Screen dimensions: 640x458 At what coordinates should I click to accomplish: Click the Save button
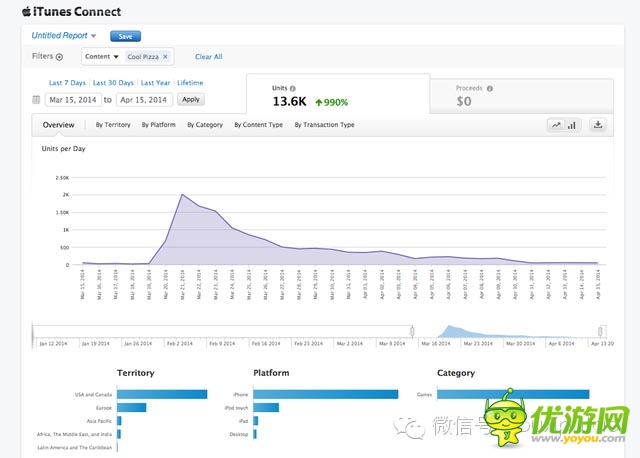[x=125, y=36]
